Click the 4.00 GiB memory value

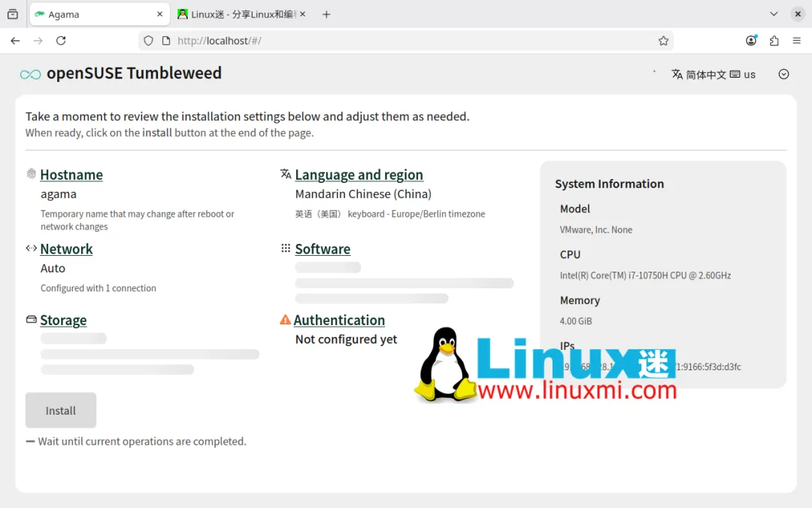tap(576, 321)
